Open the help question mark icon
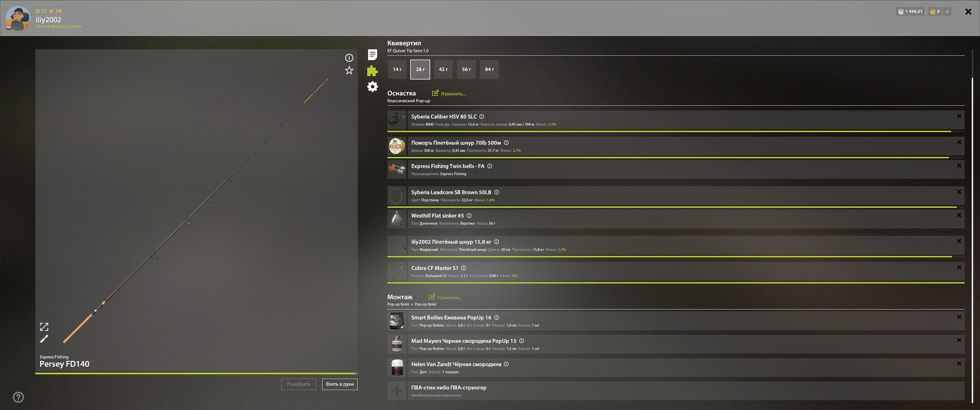The width and height of the screenshot is (980, 410). tap(18, 397)
